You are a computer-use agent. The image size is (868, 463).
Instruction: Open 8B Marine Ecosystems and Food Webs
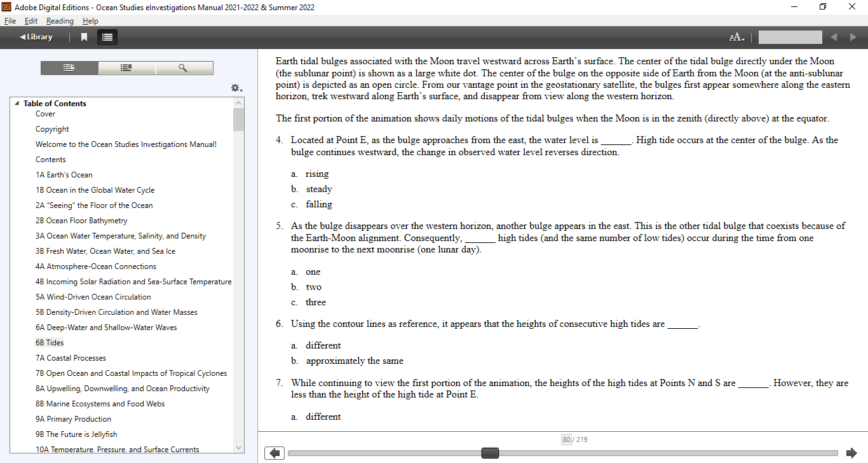pyautogui.click(x=100, y=404)
